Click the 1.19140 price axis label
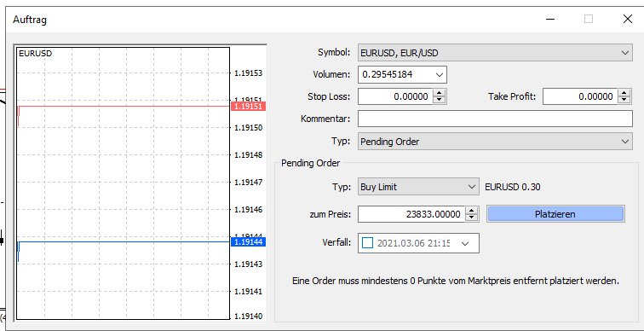This screenshot has width=644, height=331. click(x=248, y=316)
